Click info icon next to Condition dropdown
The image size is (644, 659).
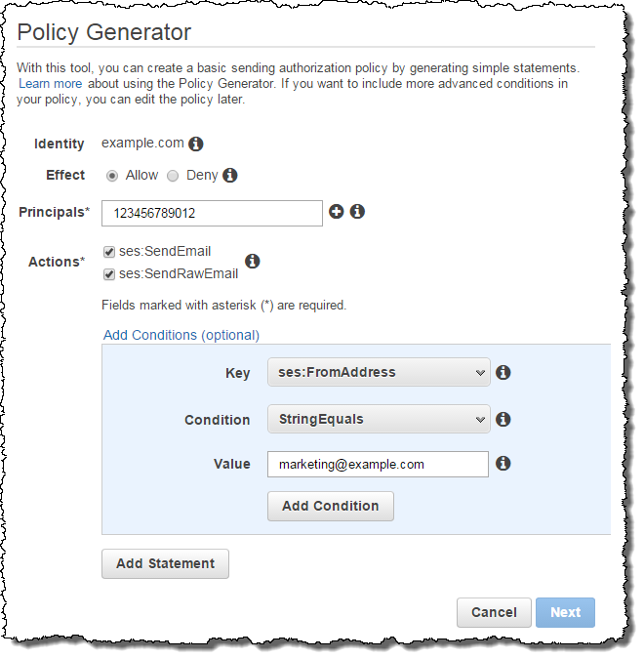pos(503,419)
